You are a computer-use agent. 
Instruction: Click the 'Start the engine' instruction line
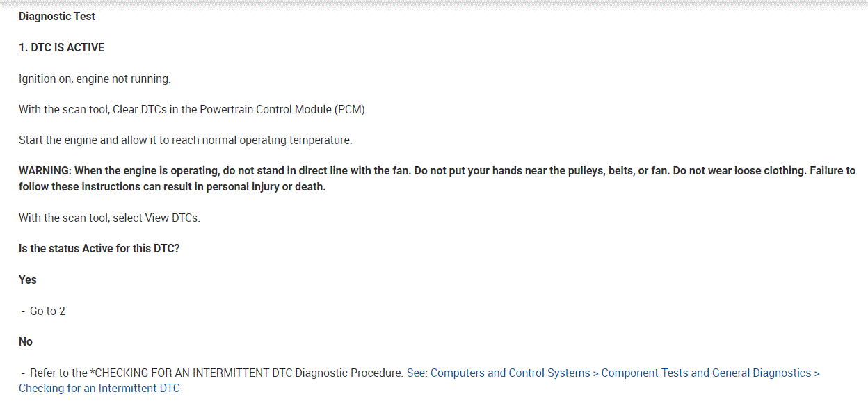coord(185,140)
